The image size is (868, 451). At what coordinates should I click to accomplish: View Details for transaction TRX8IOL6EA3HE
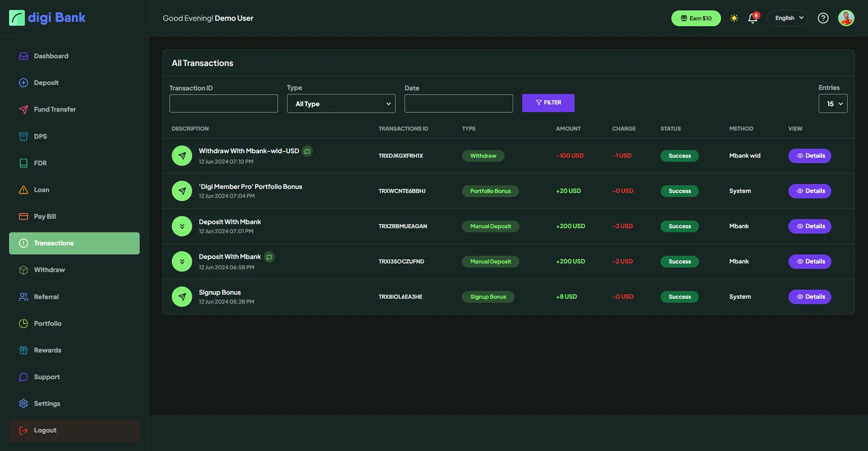pos(810,297)
